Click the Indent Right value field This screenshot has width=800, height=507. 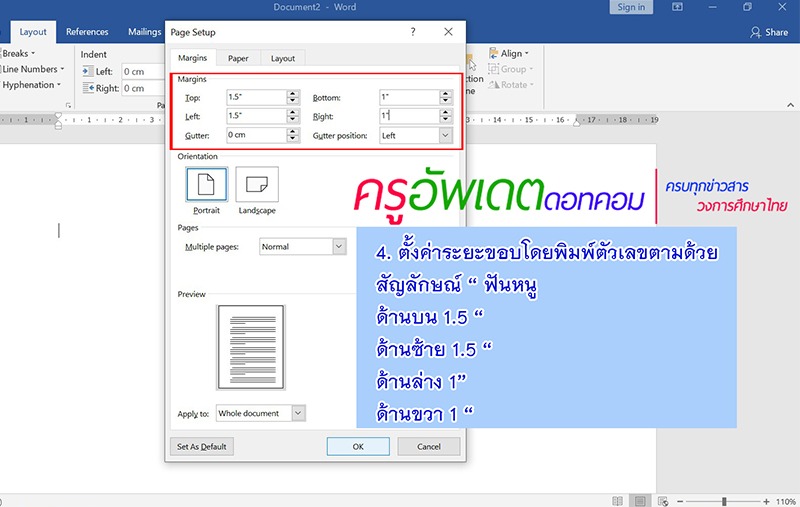click(142, 88)
